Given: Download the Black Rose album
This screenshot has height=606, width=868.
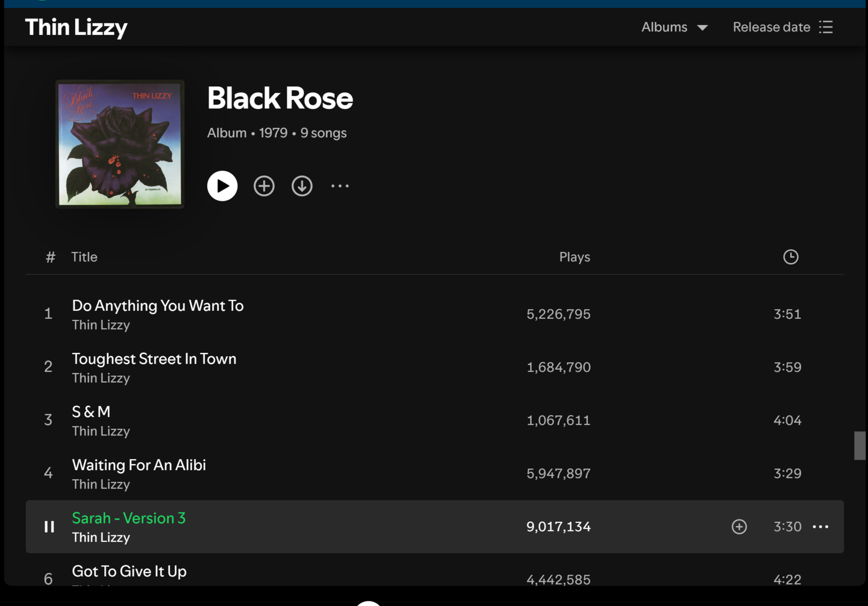Looking at the screenshot, I should (302, 186).
